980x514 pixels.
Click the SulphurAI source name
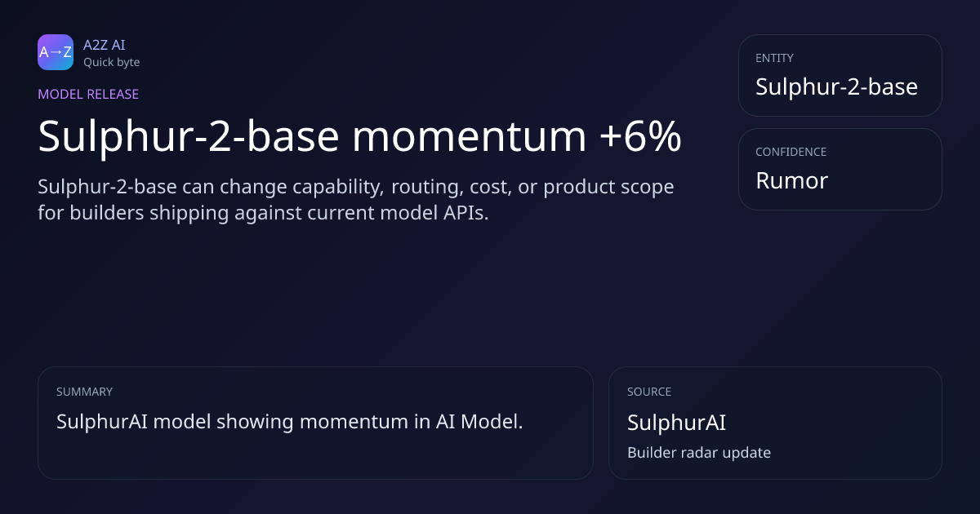[676, 423]
